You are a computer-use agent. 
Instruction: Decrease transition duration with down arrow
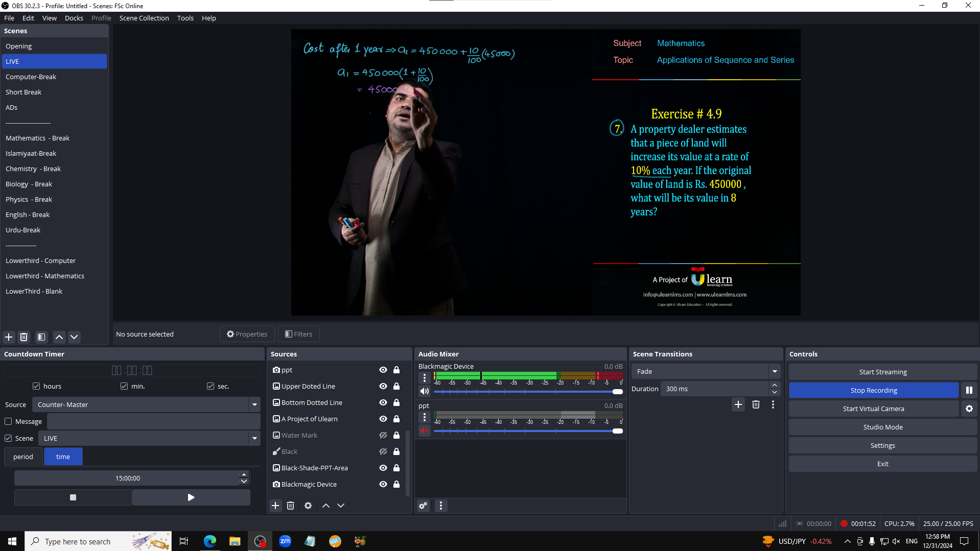775,392
